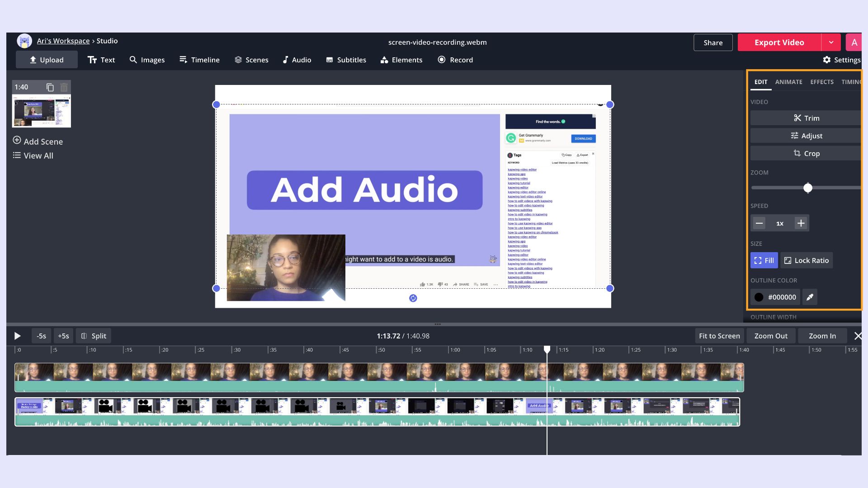868x488 pixels.
Task: Click the Crop tool button
Action: [806, 154]
